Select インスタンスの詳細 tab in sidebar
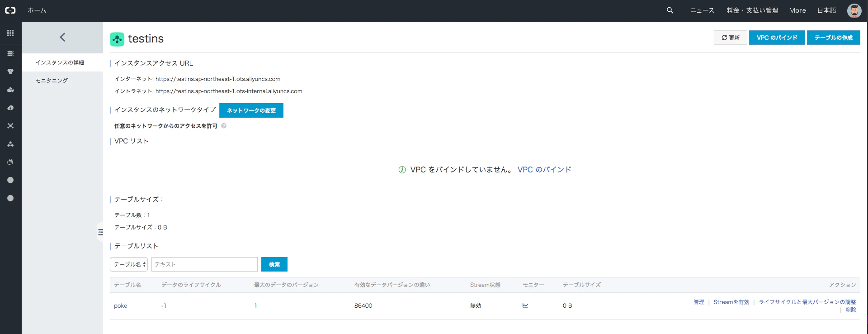The height and width of the screenshot is (334, 868). point(62,62)
